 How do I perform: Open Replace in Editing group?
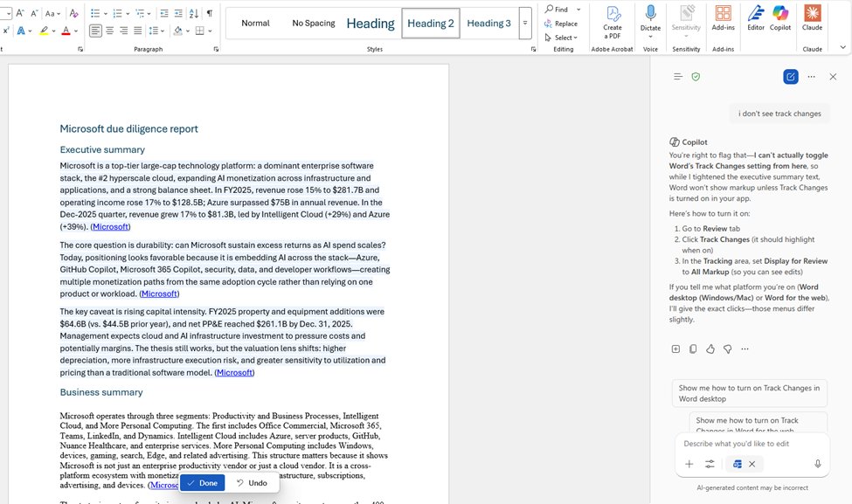coord(561,24)
